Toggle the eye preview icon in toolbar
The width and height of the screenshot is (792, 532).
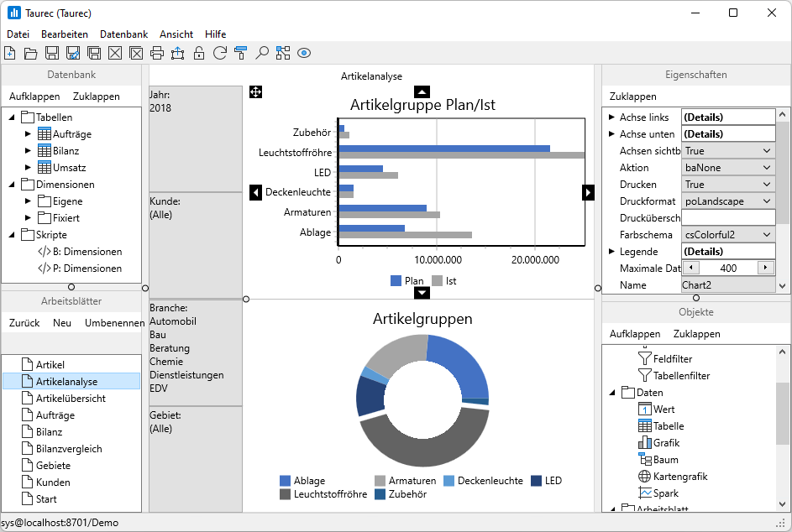(x=304, y=54)
